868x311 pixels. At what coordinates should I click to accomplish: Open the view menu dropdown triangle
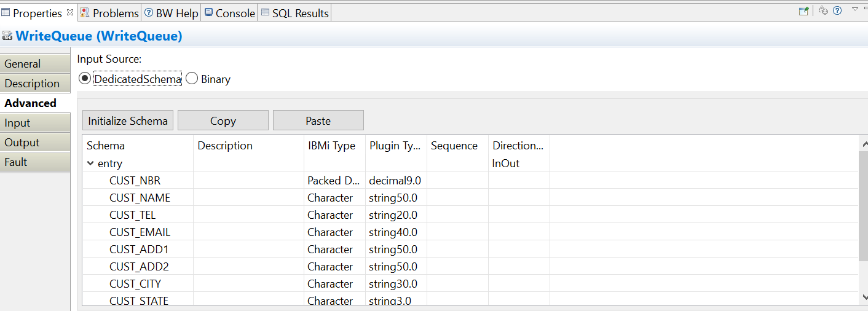point(854,9)
